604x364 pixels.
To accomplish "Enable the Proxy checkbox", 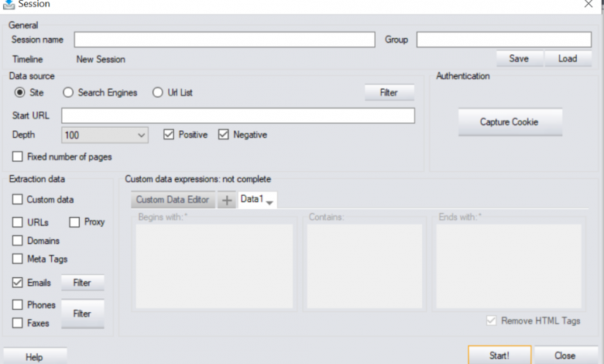I will [x=74, y=222].
